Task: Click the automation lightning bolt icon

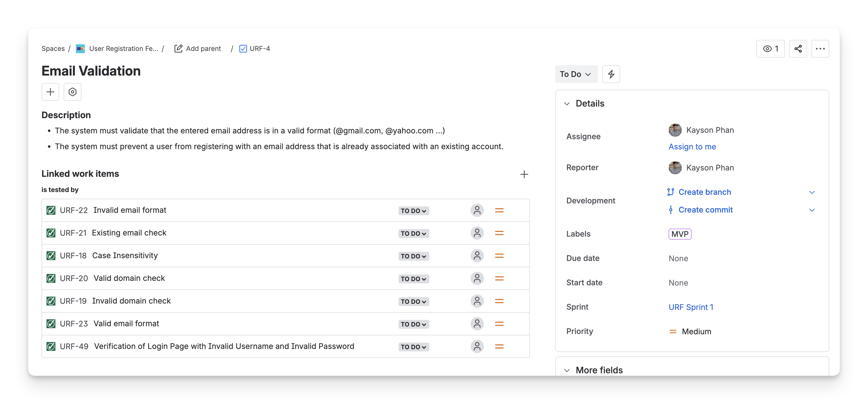Action: pos(611,74)
